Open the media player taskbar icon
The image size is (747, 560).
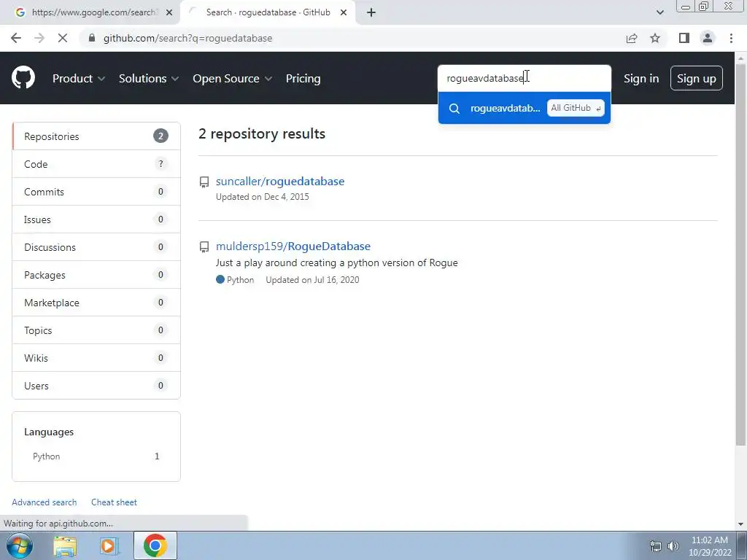point(109,545)
